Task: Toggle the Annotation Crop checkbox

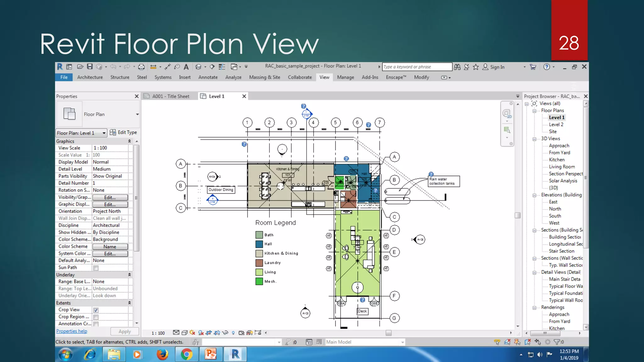Action: pyautogui.click(x=96, y=324)
